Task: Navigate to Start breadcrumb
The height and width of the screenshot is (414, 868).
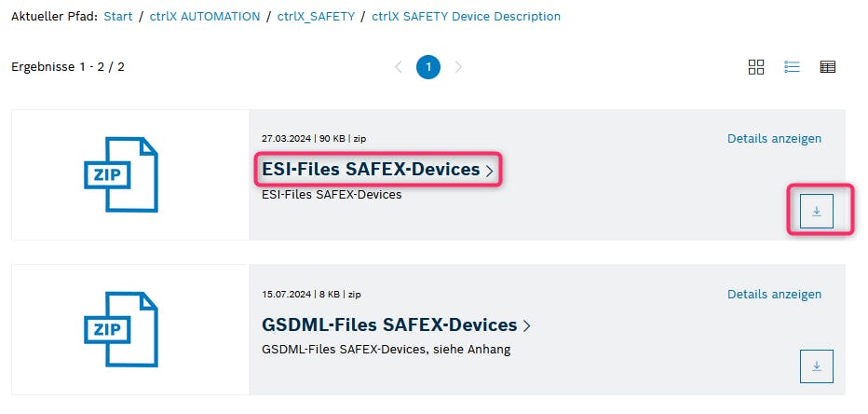Action: point(118,17)
